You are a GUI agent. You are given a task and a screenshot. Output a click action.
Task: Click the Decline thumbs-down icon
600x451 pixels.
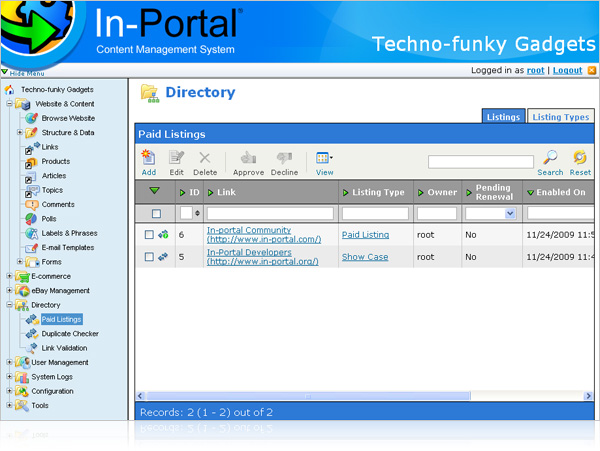point(284,158)
